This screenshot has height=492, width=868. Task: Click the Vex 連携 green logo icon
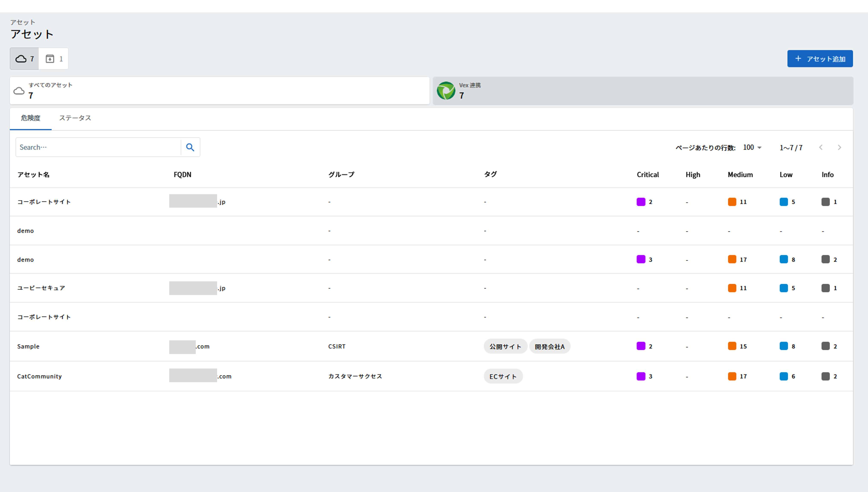(x=447, y=91)
